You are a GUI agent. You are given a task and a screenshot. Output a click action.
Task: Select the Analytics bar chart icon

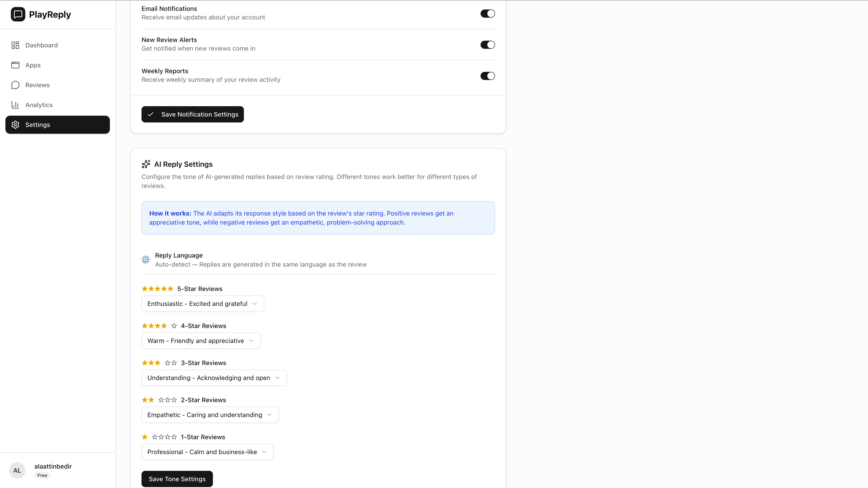coord(16,105)
